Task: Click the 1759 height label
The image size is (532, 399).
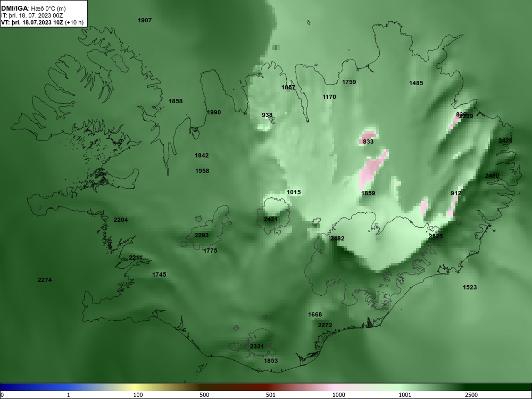Action: [349, 82]
